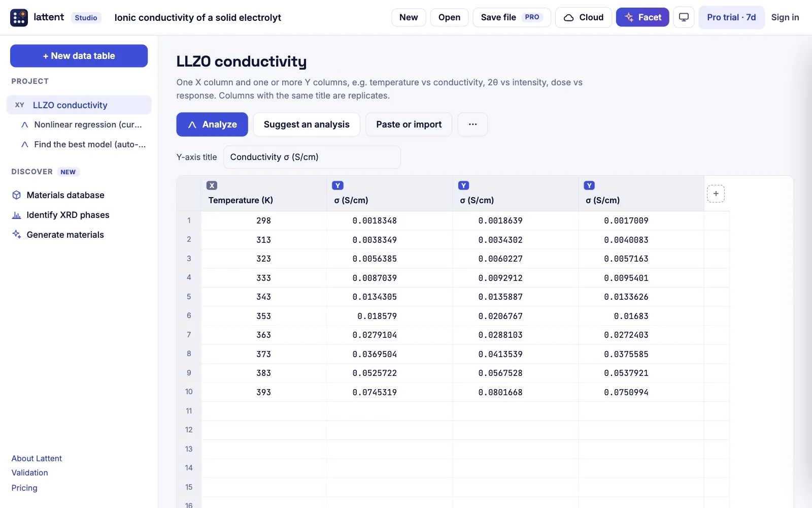Add a new column with plus icon
812x508 pixels.
pos(716,194)
